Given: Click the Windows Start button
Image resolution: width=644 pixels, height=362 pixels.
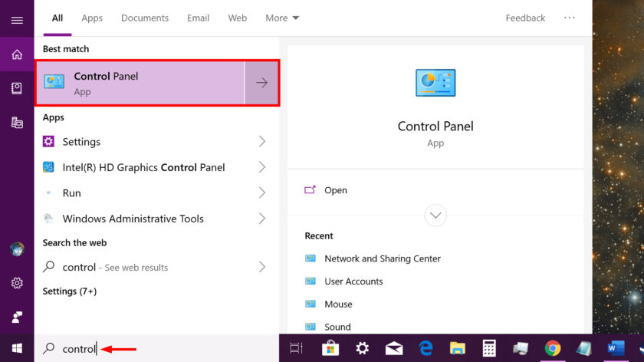Looking at the screenshot, I should 17,348.
